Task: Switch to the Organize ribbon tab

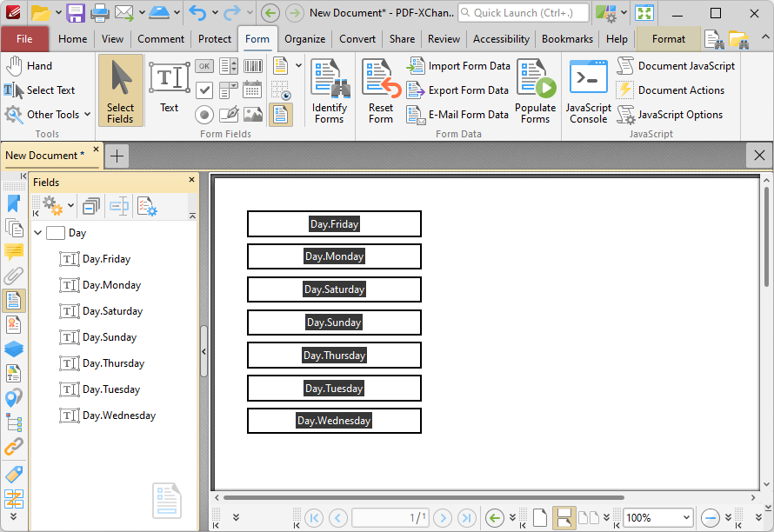Action: point(304,39)
